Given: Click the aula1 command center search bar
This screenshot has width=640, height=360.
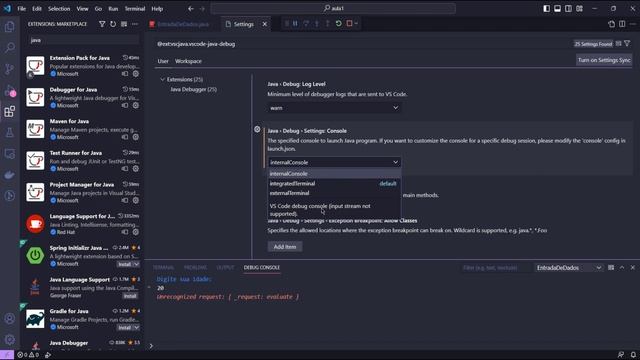Looking at the screenshot, I should [x=333, y=9].
